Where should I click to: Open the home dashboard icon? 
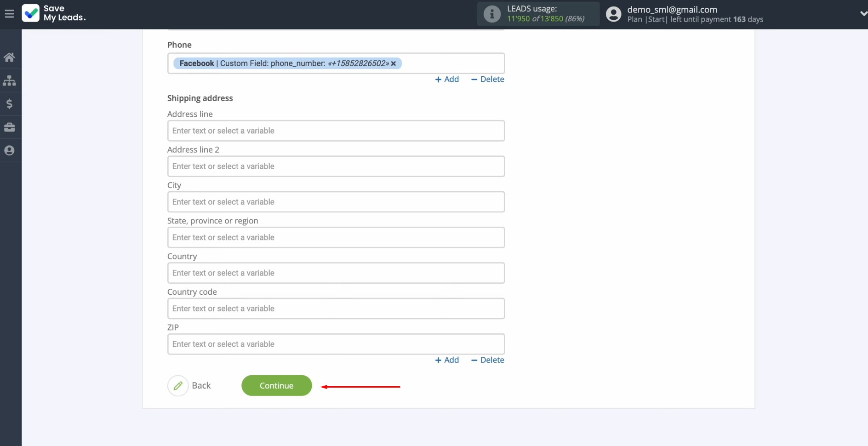point(9,57)
